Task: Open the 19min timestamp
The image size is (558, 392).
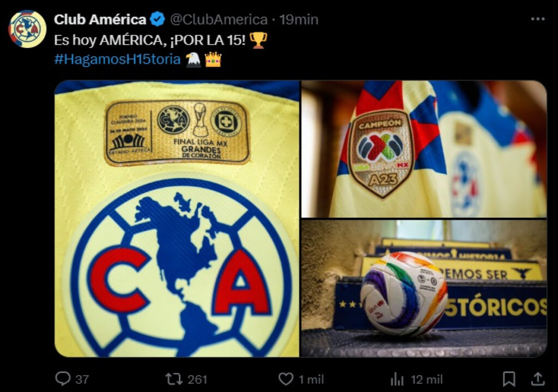Action: tap(299, 20)
